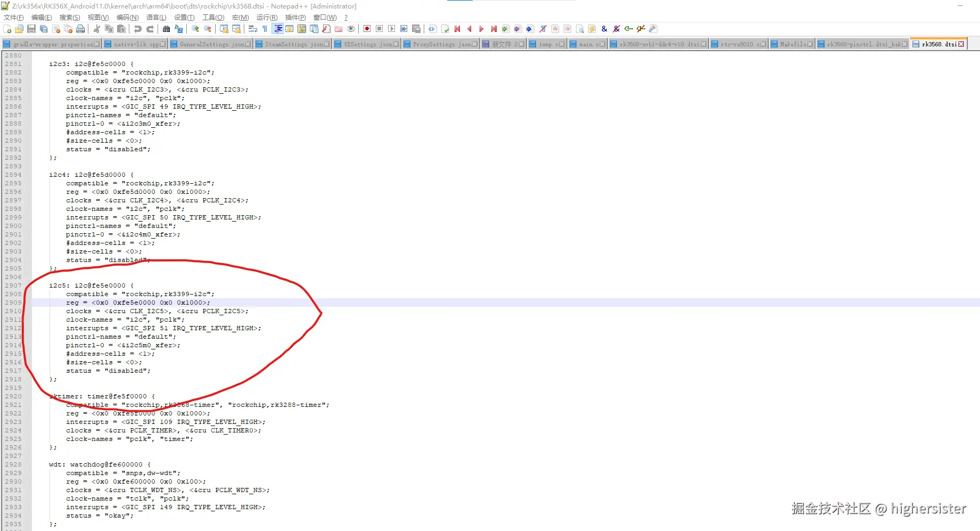Switch to native-lib.cpp tab
The width and height of the screenshot is (980, 531).
click(135, 44)
